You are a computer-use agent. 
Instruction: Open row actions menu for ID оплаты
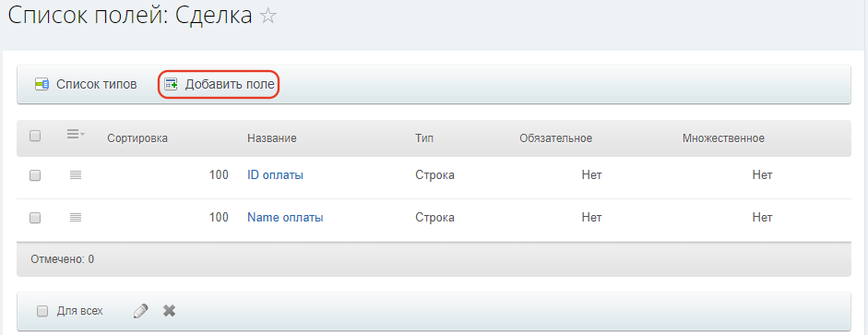(76, 175)
